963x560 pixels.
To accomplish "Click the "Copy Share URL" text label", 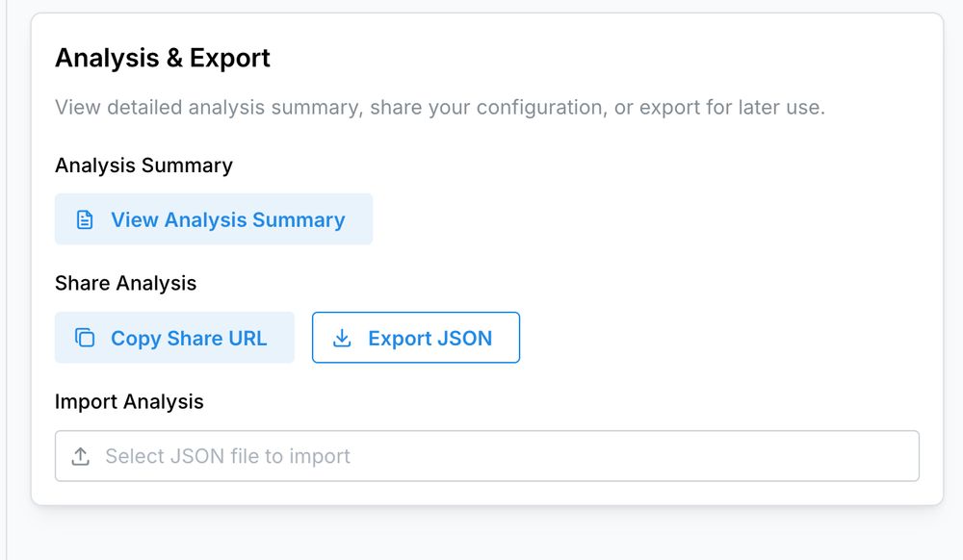I will (x=189, y=339).
